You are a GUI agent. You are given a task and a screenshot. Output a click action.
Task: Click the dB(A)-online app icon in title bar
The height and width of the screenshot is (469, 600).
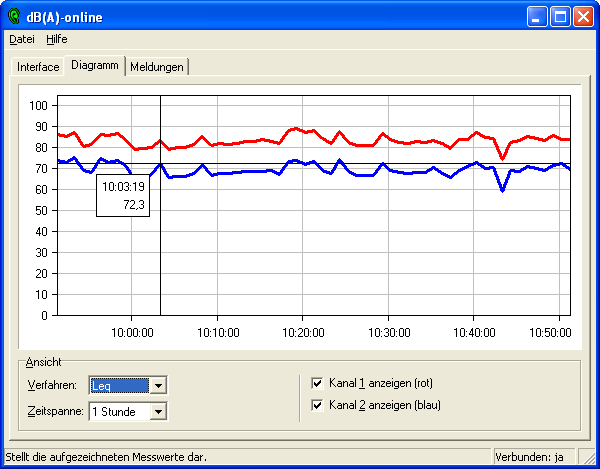pos(14,17)
